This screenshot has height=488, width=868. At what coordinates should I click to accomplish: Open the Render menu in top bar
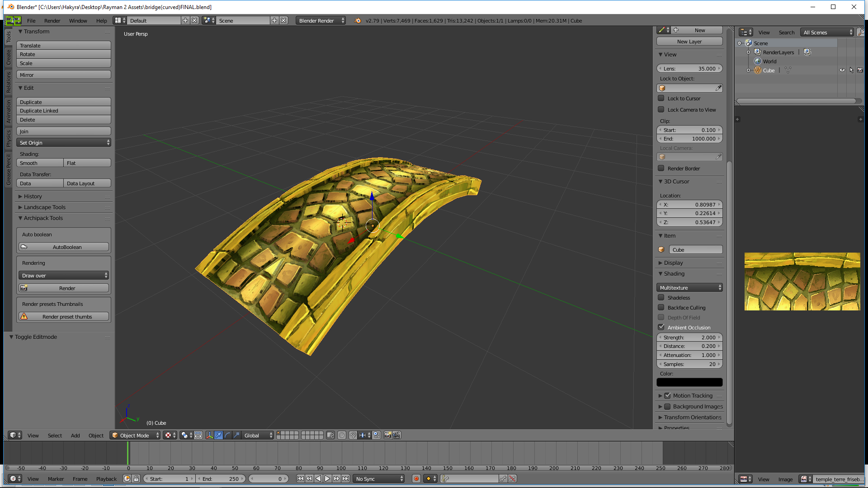pyautogui.click(x=52, y=20)
